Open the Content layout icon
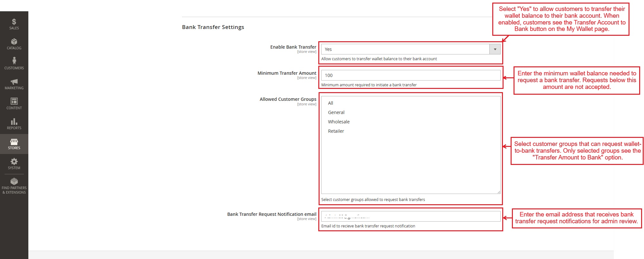 (x=14, y=101)
